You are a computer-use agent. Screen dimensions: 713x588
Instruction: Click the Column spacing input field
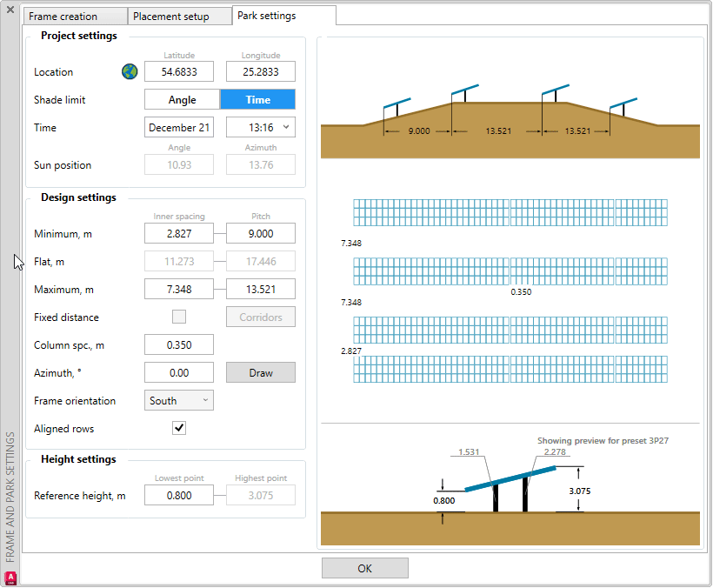pyautogui.click(x=178, y=345)
